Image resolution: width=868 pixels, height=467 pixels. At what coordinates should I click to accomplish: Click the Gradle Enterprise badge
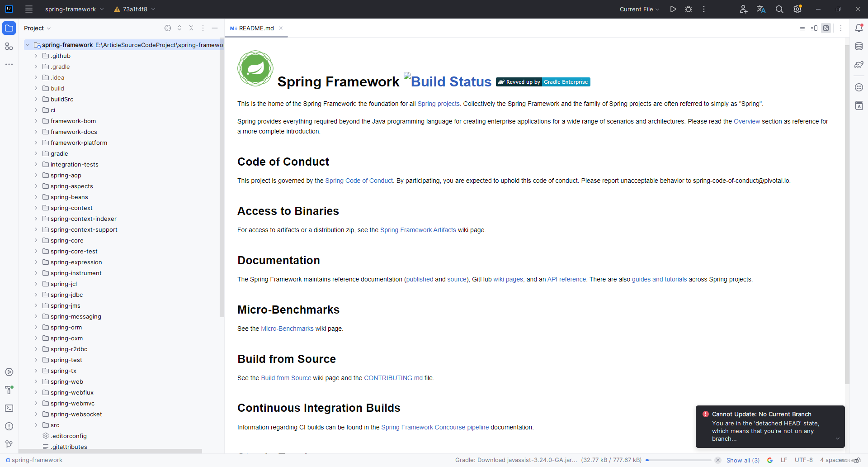point(543,82)
